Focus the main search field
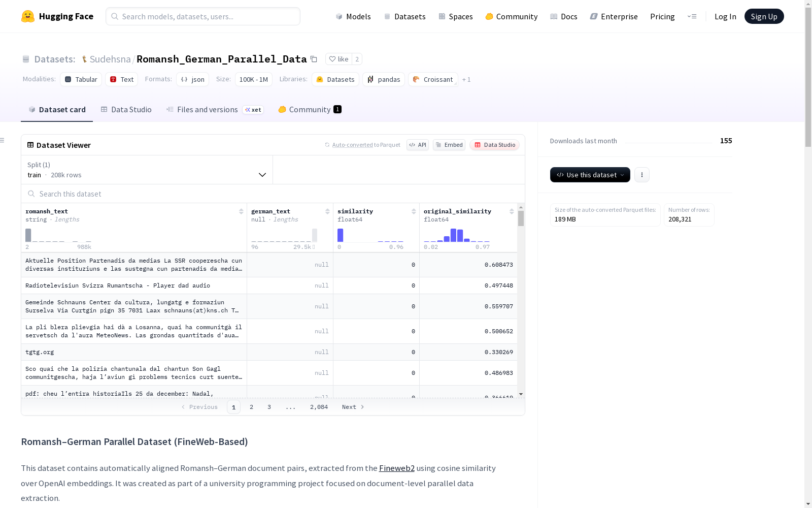Image resolution: width=812 pixels, height=508 pixels. click(203, 16)
